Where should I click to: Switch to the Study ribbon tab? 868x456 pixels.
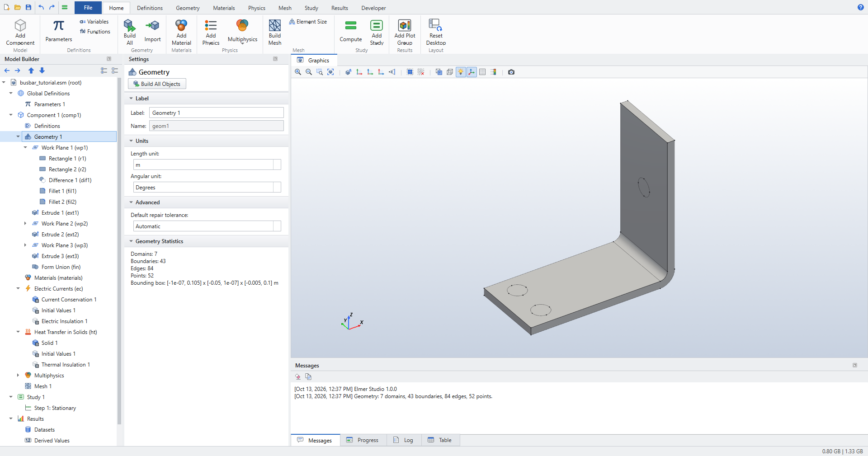click(311, 8)
